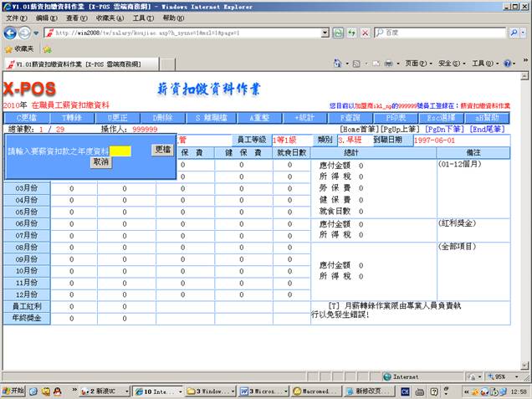Click the [PgDn下筆] next record link
The image size is (532, 399).
[445, 130]
